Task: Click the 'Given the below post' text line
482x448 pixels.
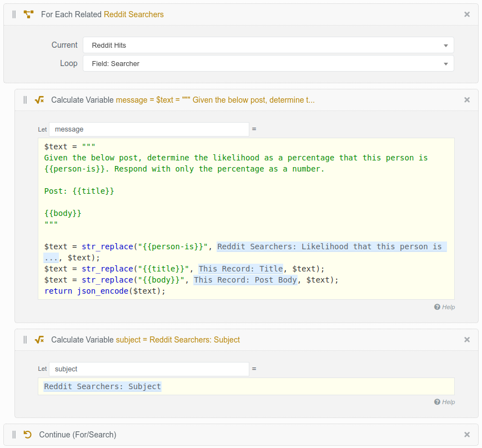Action: click(x=236, y=158)
